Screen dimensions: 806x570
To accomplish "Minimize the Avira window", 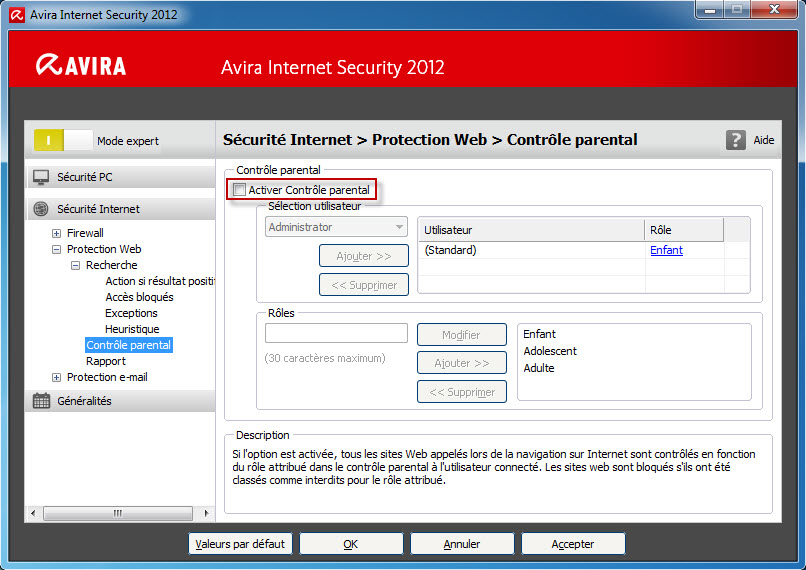I will pos(710,9).
